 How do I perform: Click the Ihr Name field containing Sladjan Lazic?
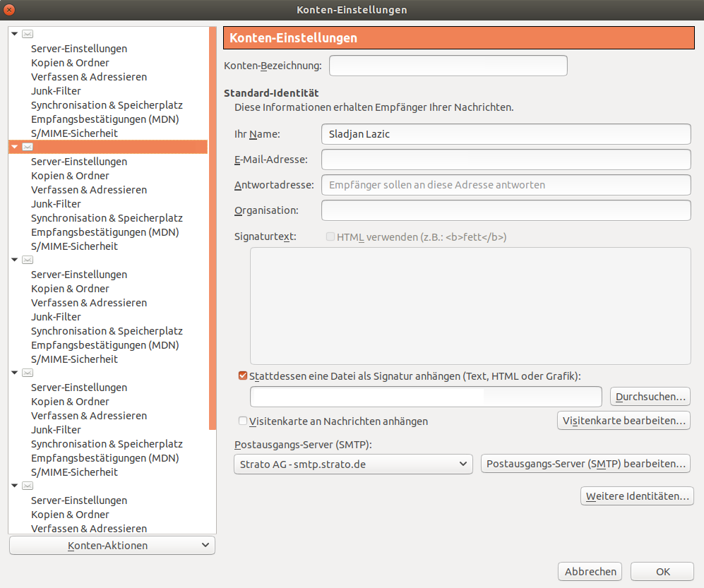(x=506, y=134)
